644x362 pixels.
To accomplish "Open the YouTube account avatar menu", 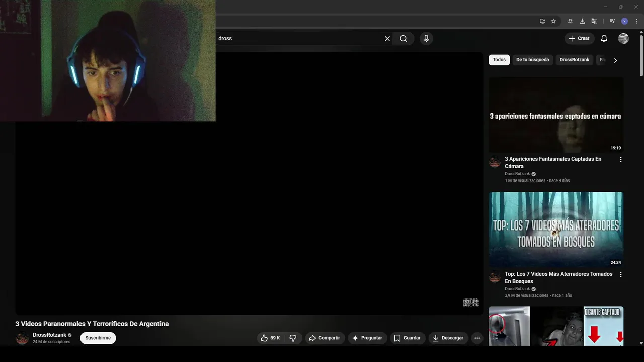I will 623,38.
